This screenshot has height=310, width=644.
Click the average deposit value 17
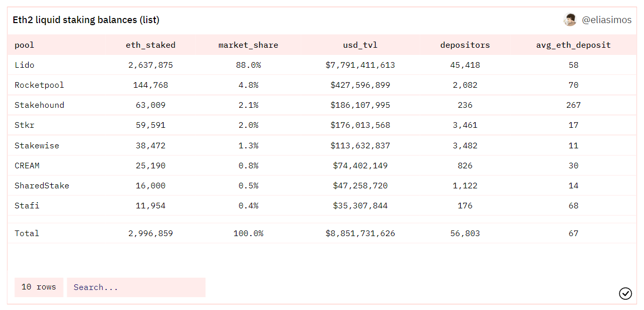[574, 125]
